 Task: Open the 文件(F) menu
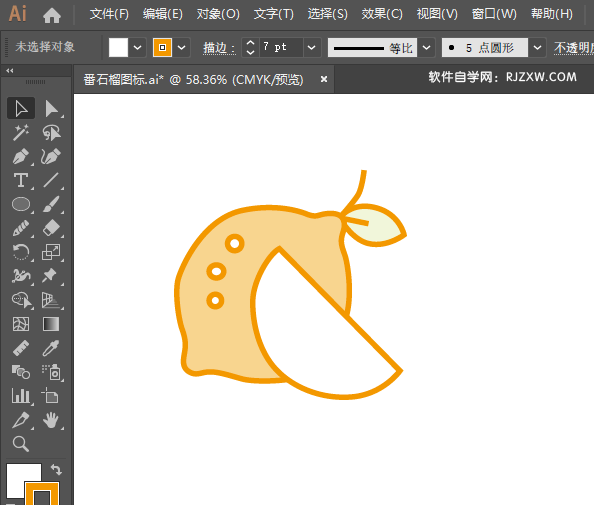(109, 14)
